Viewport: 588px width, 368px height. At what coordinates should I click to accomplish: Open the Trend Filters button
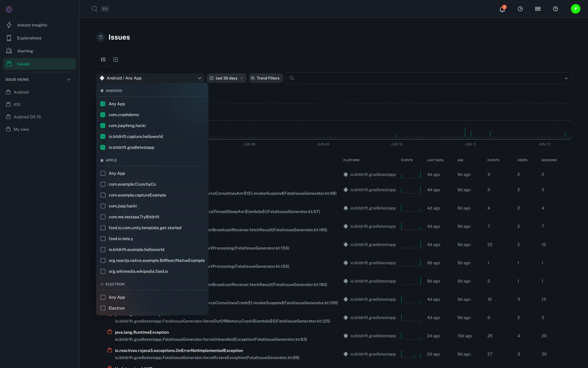(x=265, y=78)
